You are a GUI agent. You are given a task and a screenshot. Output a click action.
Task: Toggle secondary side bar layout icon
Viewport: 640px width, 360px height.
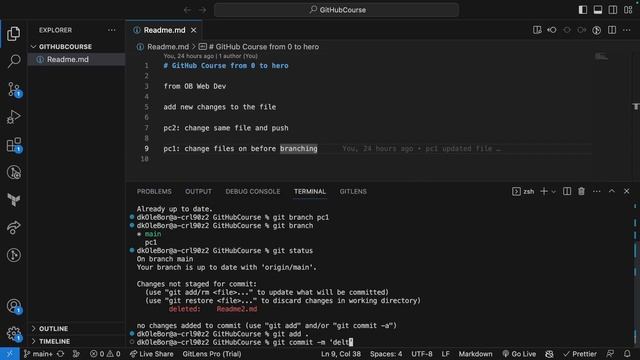coord(613,10)
